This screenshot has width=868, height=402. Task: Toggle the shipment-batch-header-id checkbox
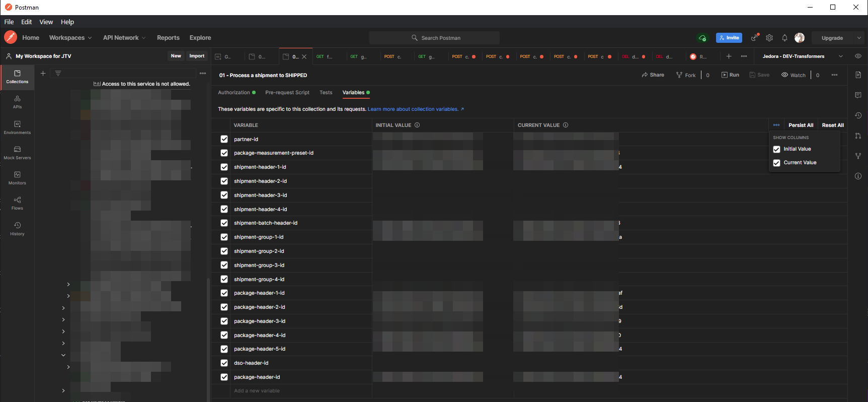pos(224,223)
